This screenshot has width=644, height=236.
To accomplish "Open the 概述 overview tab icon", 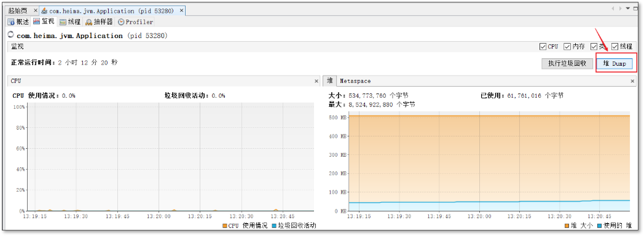I will [11, 22].
